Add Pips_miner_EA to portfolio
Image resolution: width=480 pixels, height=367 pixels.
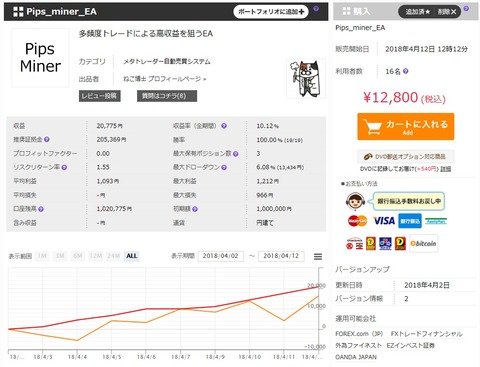tap(271, 12)
